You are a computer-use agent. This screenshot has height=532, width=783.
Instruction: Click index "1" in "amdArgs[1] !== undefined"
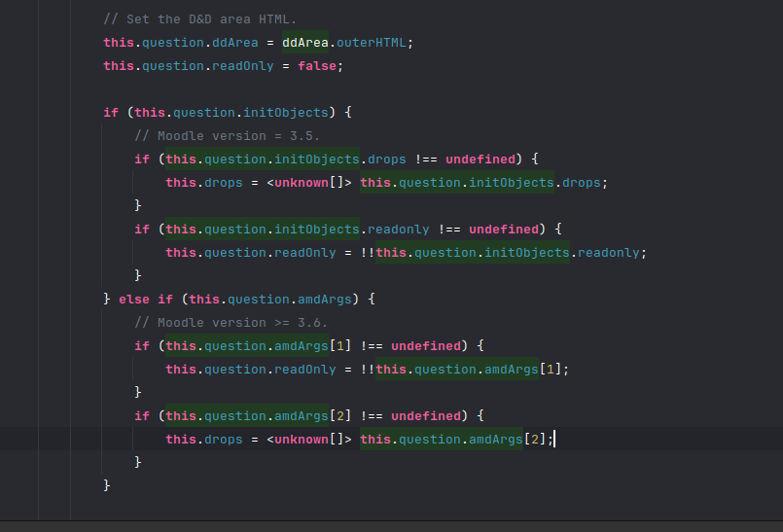tap(340, 346)
